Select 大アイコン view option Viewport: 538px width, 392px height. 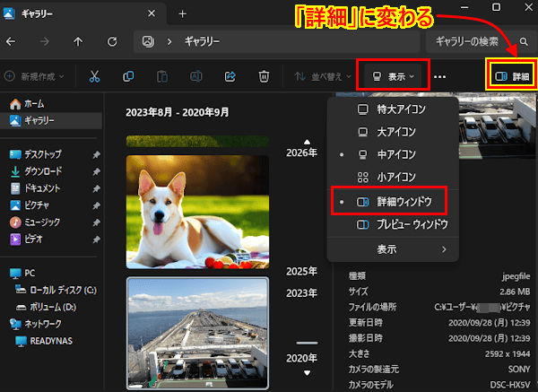coord(393,132)
